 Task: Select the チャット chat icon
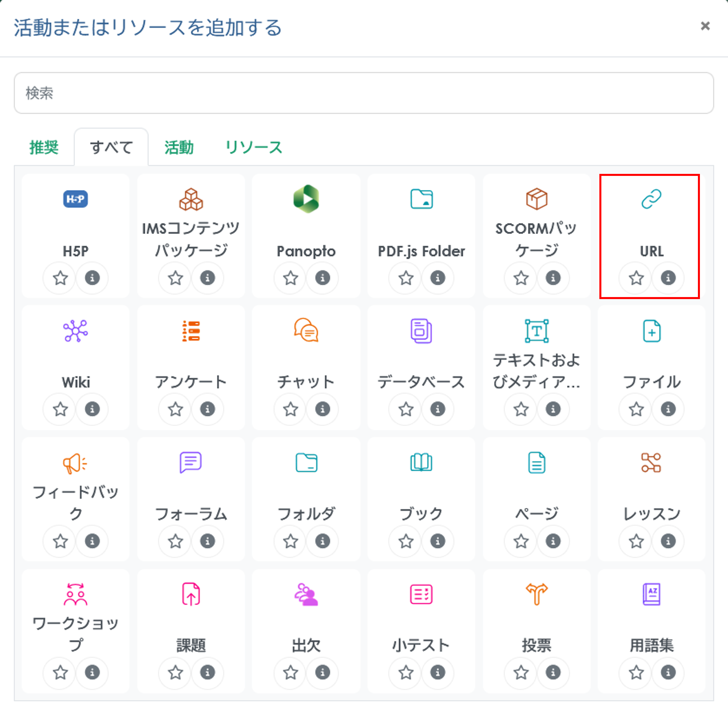coord(306,331)
